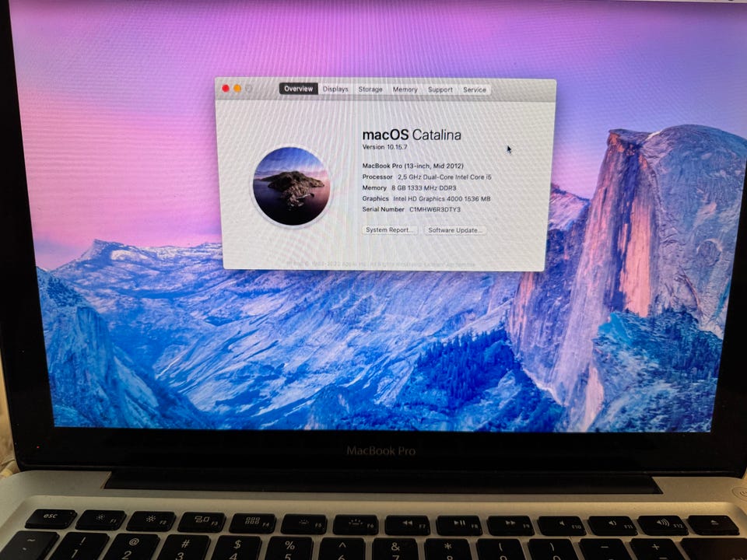Click the 2,5 GHz Dual-Core Intel Core i5 value
Image resolution: width=747 pixels, height=560 pixels.
point(444,177)
